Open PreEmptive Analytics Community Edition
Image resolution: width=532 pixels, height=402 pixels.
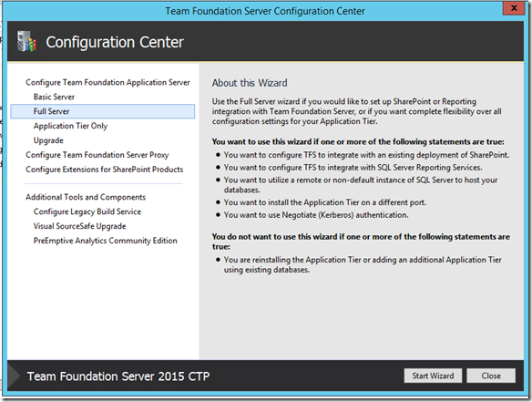tap(105, 241)
